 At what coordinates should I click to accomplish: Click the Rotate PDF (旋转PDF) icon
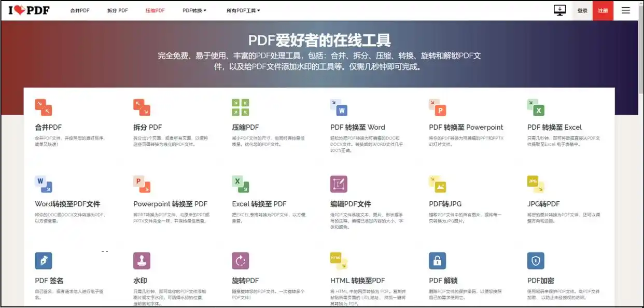coord(240,261)
